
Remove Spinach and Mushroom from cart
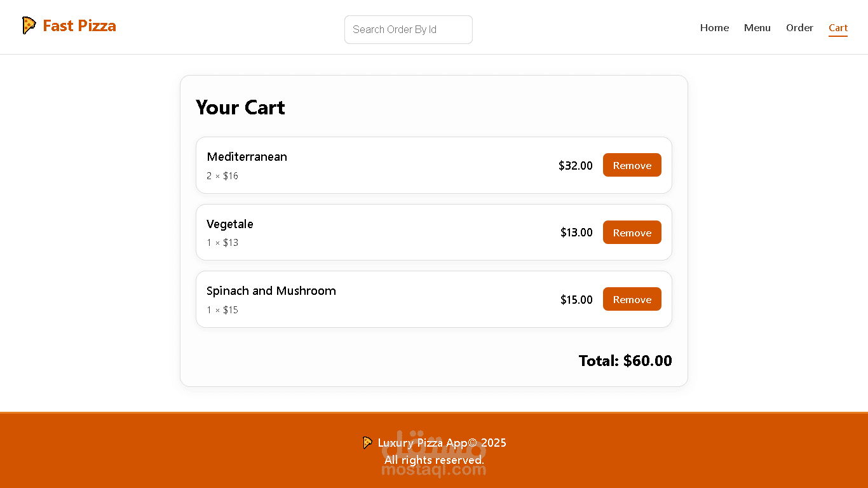pos(632,299)
